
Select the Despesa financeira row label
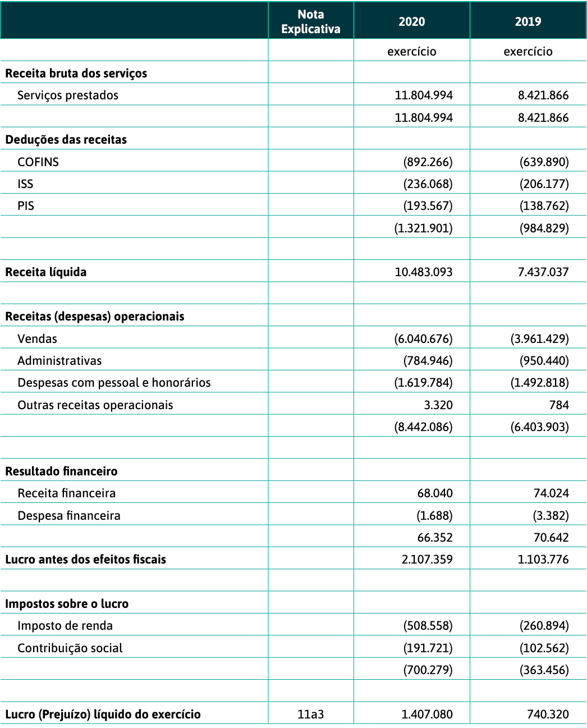click(69, 516)
